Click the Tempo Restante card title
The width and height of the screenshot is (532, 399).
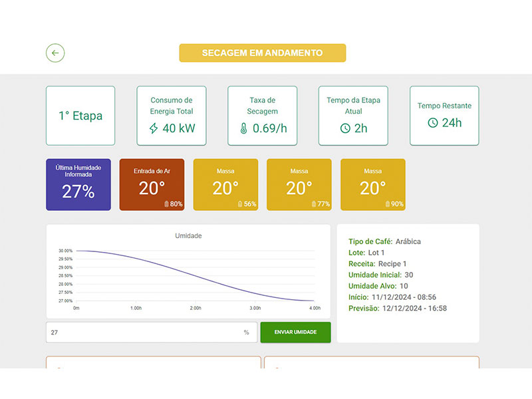[444, 106]
